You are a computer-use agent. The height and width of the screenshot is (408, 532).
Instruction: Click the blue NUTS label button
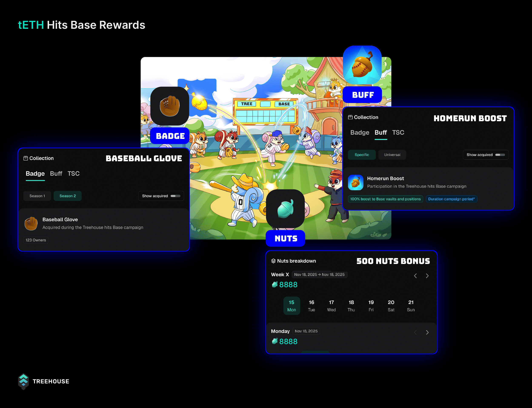(286, 238)
